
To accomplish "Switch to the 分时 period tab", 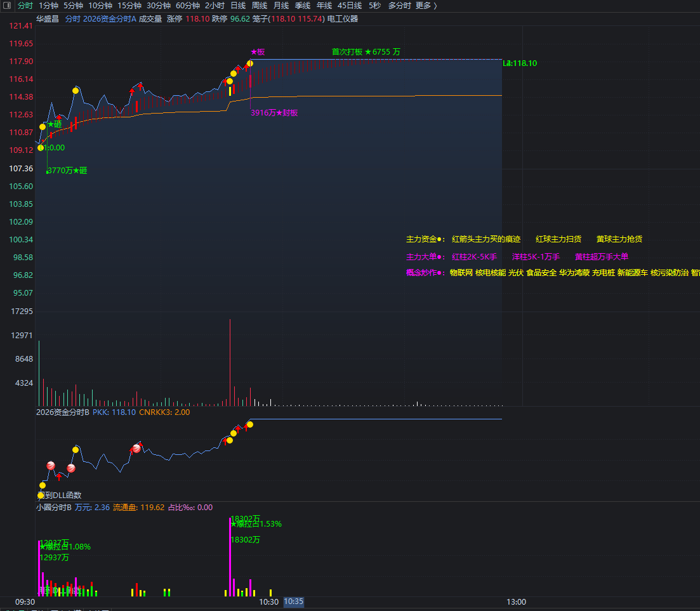I will 25,6.
